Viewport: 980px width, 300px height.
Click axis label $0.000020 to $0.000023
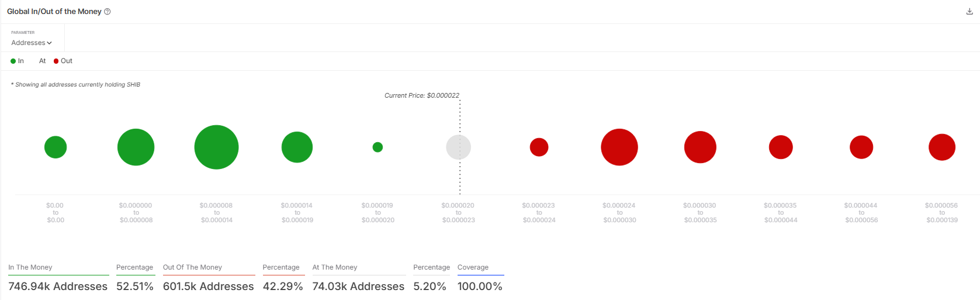458,213
